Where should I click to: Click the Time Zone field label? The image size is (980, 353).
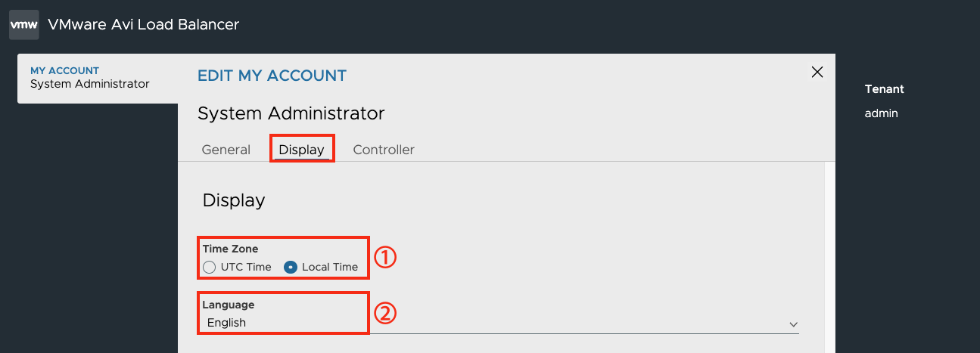point(230,249)
